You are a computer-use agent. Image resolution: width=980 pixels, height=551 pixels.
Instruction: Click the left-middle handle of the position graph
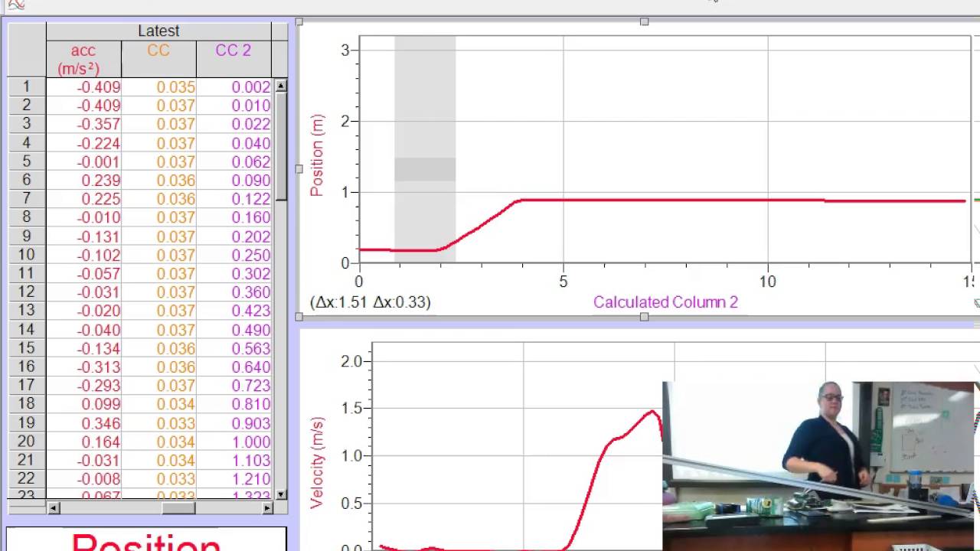[x=299, y=169]
